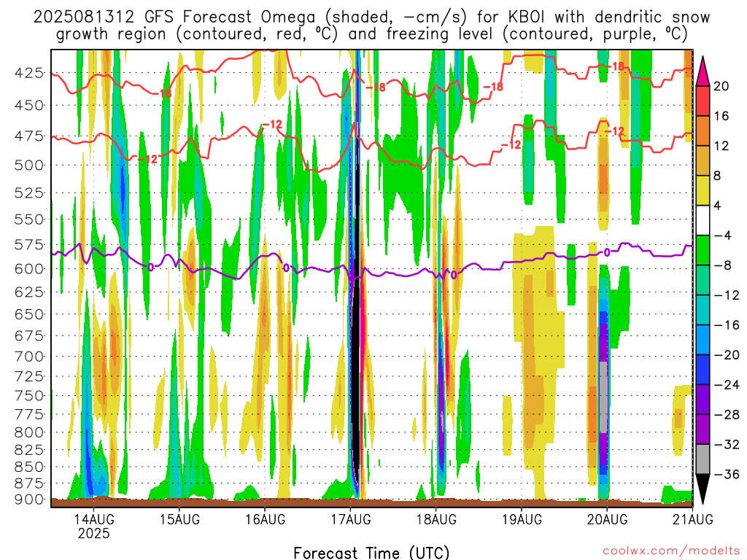747x560 pixels.
Task: Select the "growth region (contoured, red" title line
Action: tap(371, 34)
